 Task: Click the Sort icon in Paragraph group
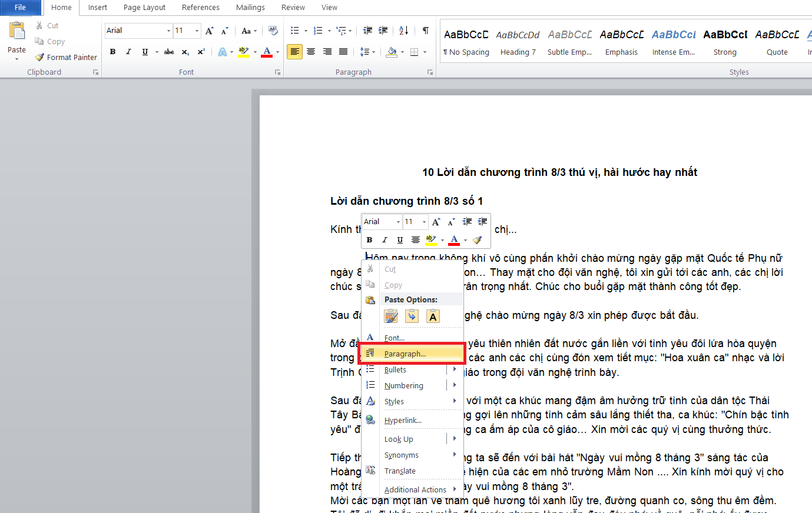tap(403, 31)
